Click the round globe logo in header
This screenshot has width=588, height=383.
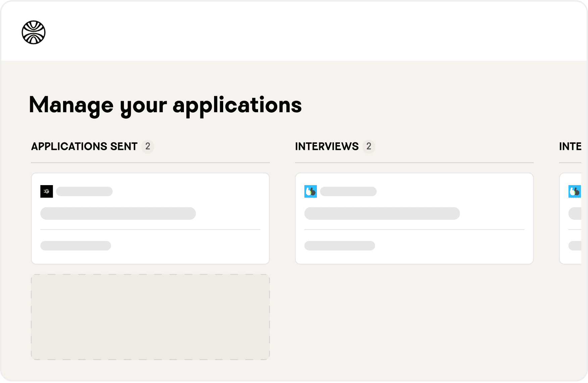click(x=34, y=33)
